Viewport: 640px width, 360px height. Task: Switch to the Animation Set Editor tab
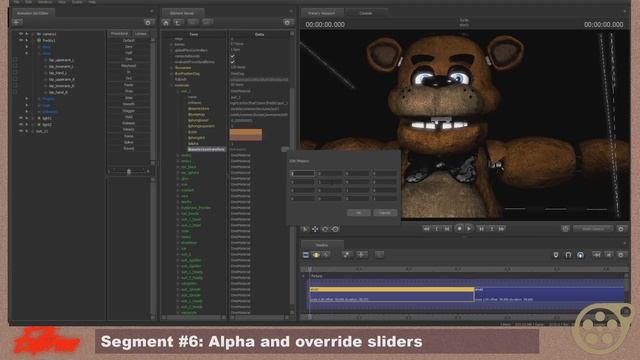tap(32, 13)
